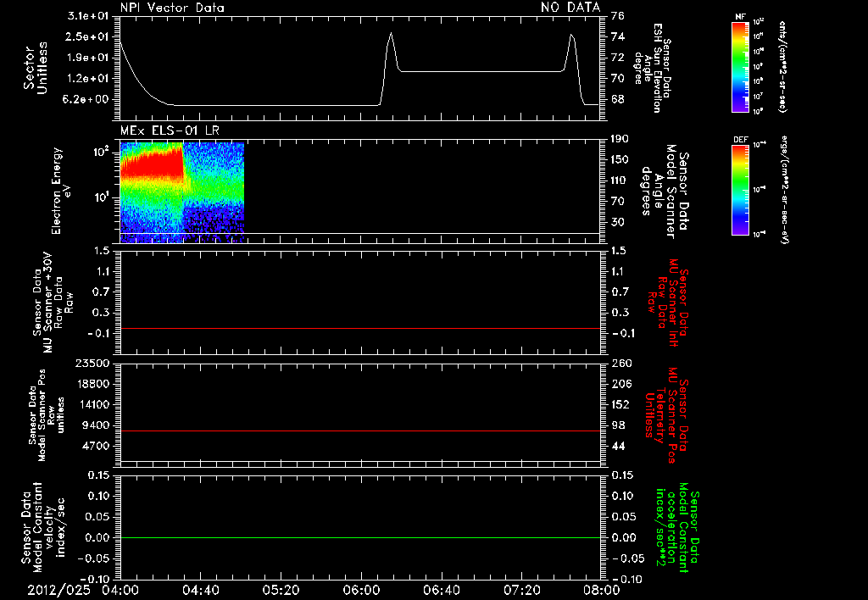Click the 04:40 time axis label
This screenshot has width=868, height=600.
click(x=200, y=590)
